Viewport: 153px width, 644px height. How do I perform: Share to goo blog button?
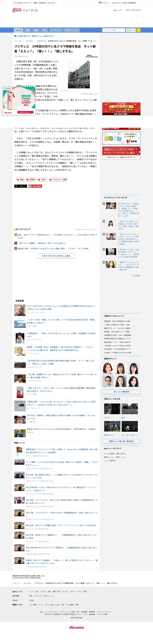[x=35, y=186]
